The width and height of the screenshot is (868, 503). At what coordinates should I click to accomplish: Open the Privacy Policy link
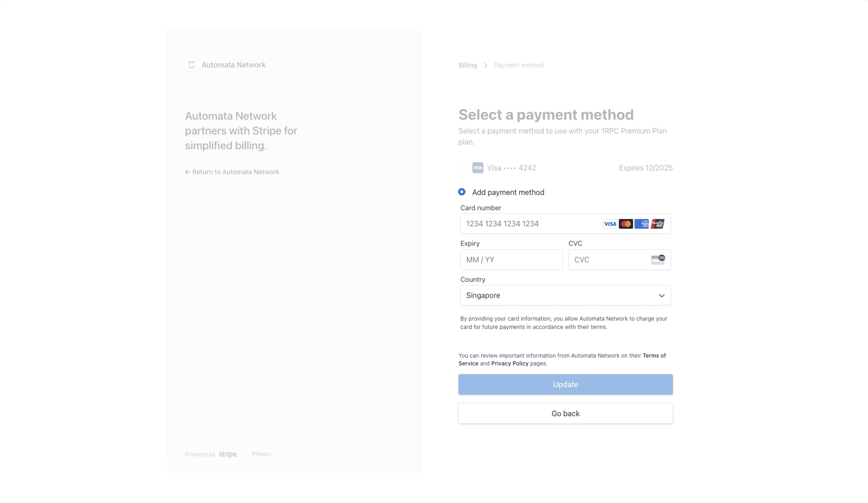[x=509, y=363]
